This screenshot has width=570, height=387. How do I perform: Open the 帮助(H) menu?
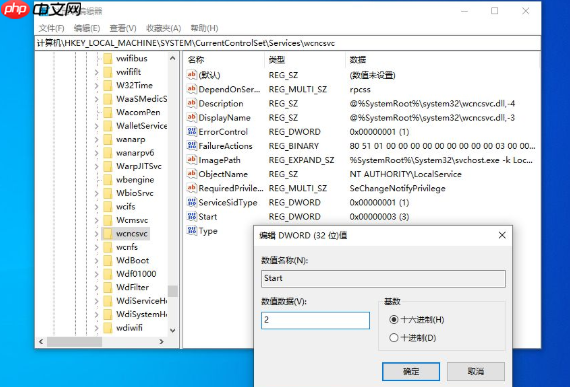click(204, 28)
